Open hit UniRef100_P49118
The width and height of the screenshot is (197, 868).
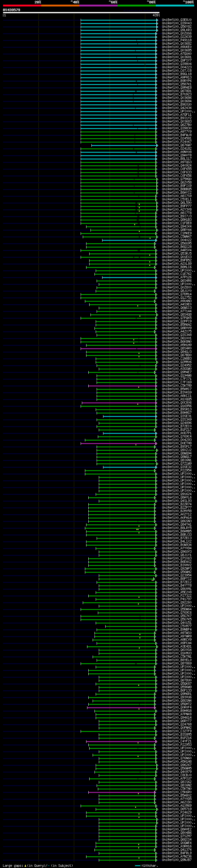[x=176, y=40]
